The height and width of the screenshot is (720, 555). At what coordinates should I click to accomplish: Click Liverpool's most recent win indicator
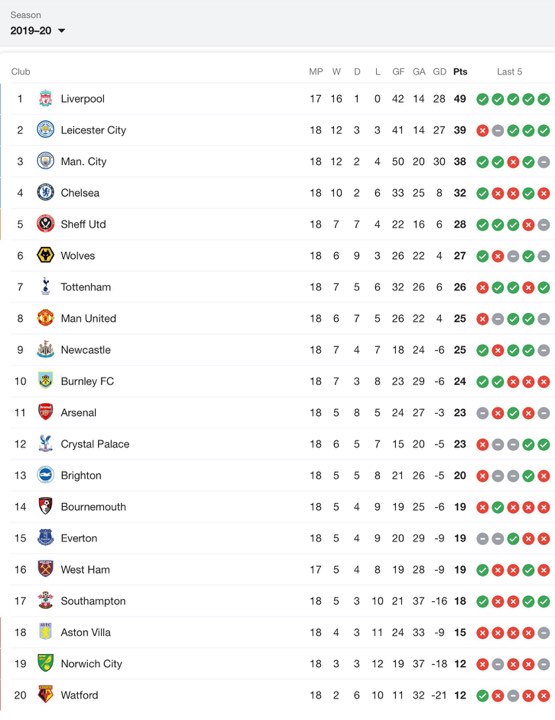tap(544, 99)
